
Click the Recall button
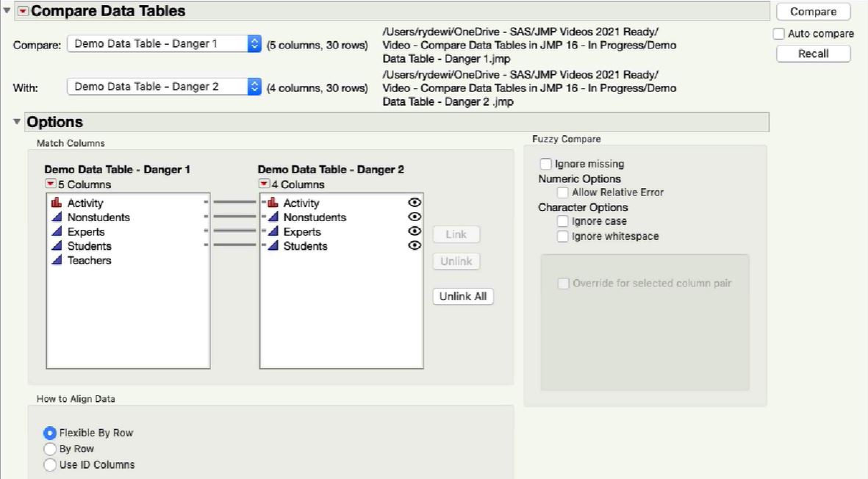[813, 54]
